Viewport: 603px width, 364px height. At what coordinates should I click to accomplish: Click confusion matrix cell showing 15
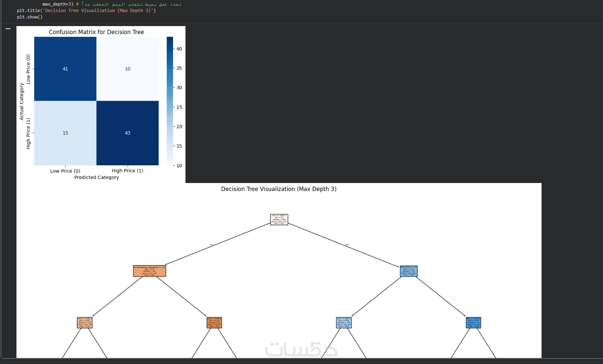pos(65,133)
